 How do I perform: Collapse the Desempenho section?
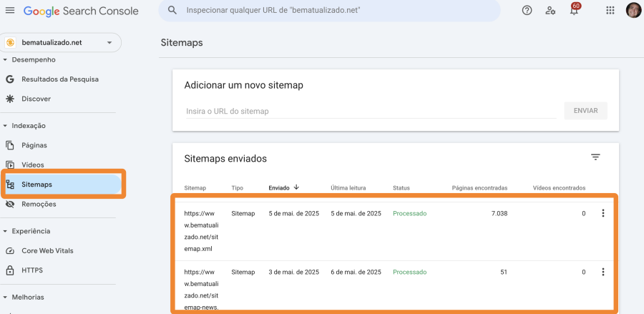click(5, 60)
